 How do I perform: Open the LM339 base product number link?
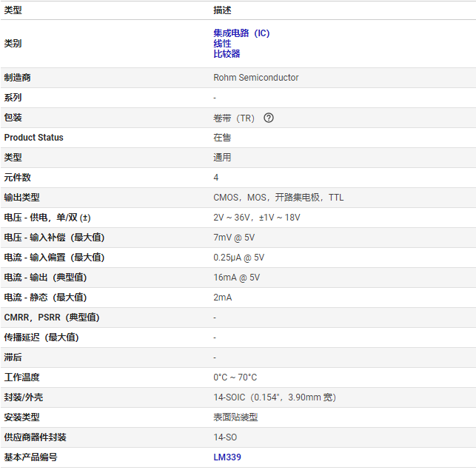[227, 457]
